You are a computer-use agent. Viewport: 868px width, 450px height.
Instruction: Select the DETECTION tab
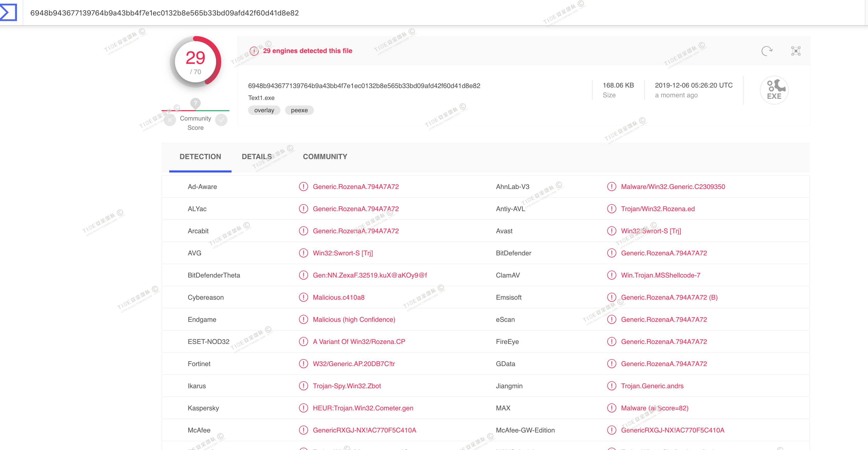click(200, 157)
